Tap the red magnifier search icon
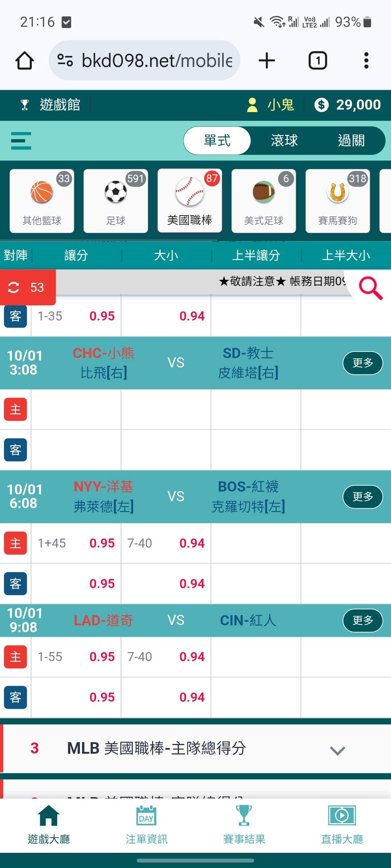 coord(370,288)
